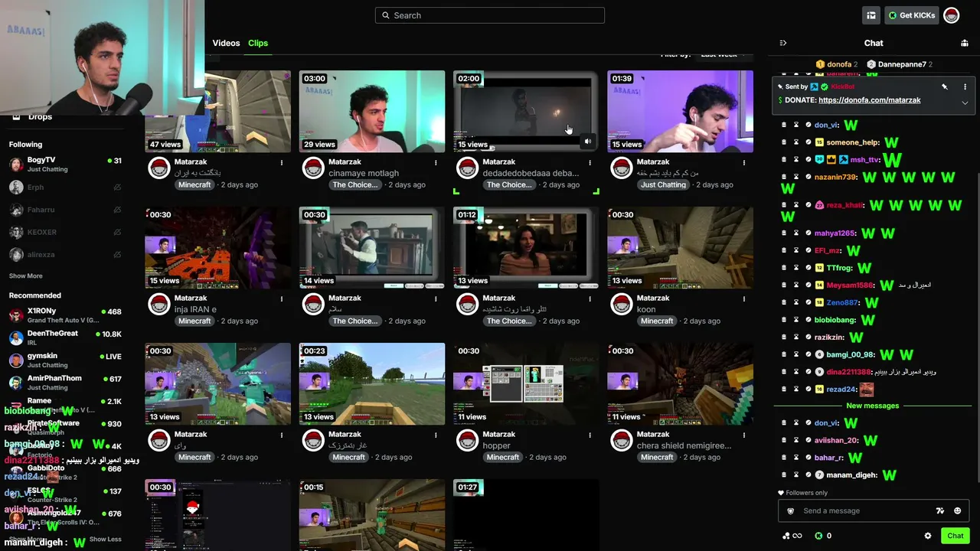Collapse the chat panel with the arrow icon
The image size is (980, 551).
782,43
